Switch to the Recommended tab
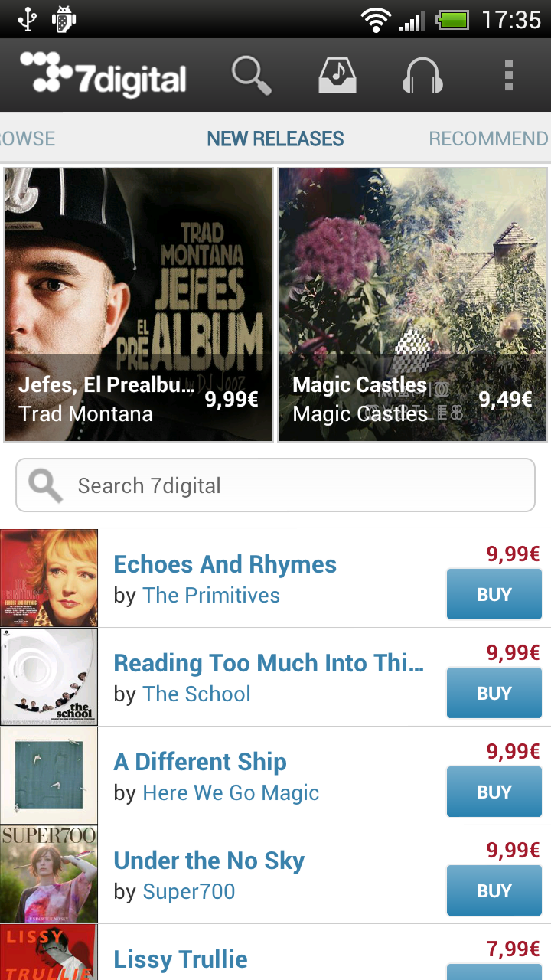The image size is (551, 980). click(x=488, y=139)
